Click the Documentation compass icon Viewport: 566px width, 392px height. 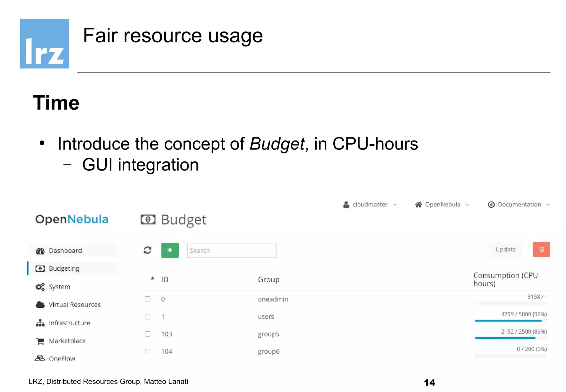(x=491, y=205)
